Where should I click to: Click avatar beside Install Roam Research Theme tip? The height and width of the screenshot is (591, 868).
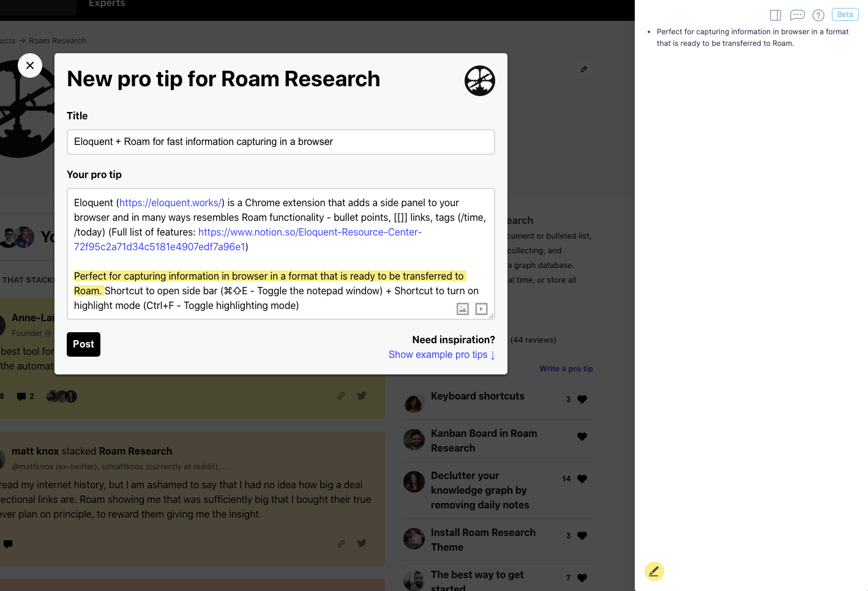point(414,539)
